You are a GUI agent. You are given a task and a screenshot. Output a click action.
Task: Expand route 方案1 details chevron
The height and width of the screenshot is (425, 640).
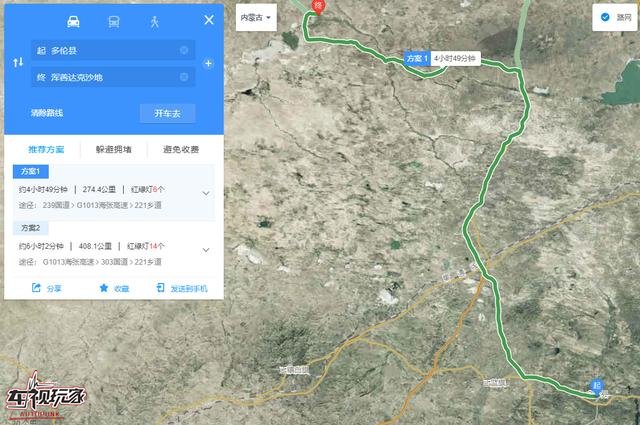click(206, 193)
